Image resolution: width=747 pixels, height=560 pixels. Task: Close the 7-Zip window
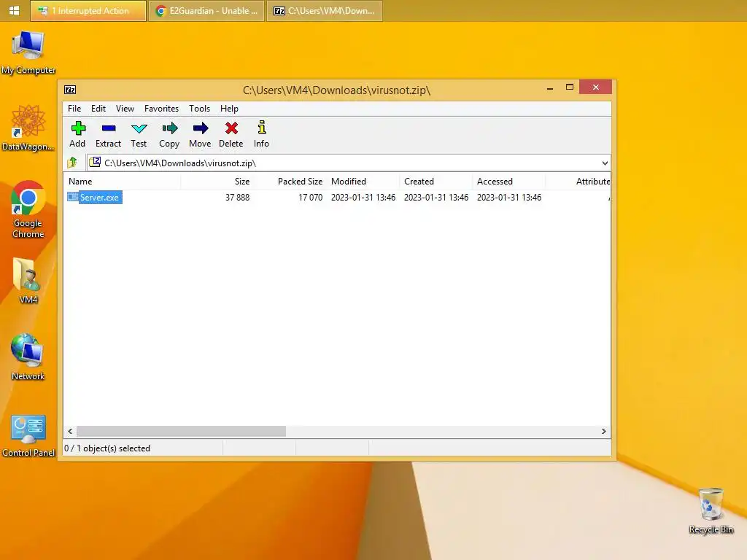click(x=595, y=87)
